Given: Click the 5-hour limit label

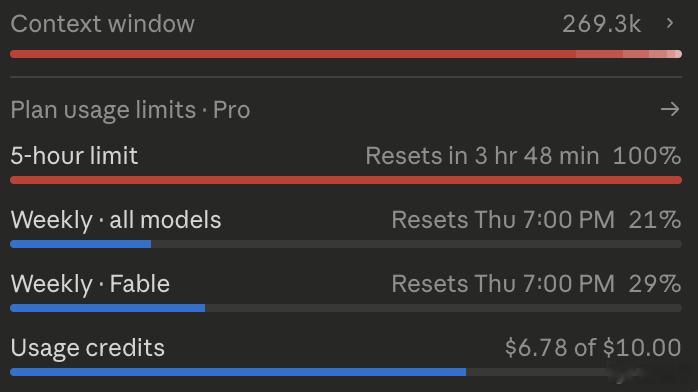Looking at the screenshot, I should (74, 156).
